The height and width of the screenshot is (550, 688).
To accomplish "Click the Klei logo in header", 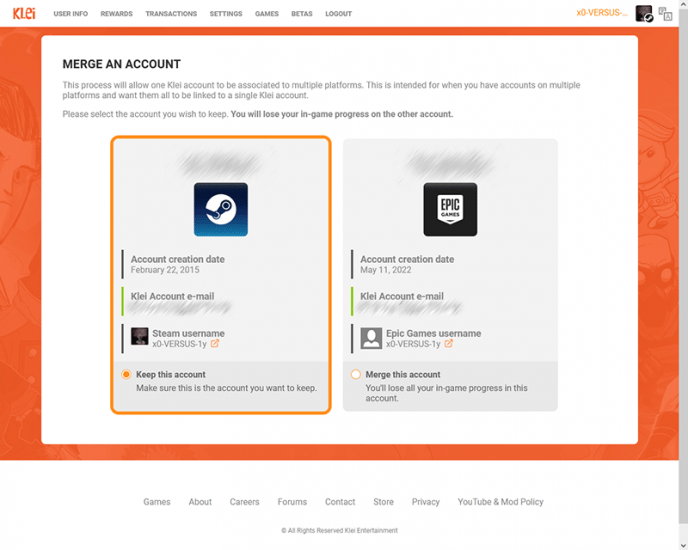I will [x=24, y=13].
